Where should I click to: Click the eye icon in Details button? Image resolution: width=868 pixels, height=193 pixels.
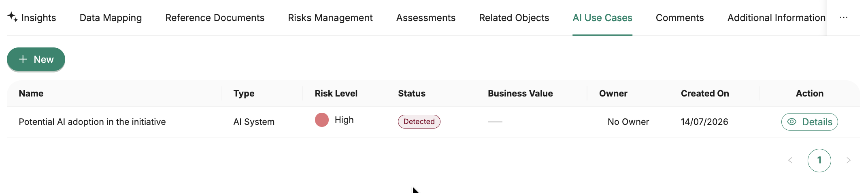(x=792, y=122)
